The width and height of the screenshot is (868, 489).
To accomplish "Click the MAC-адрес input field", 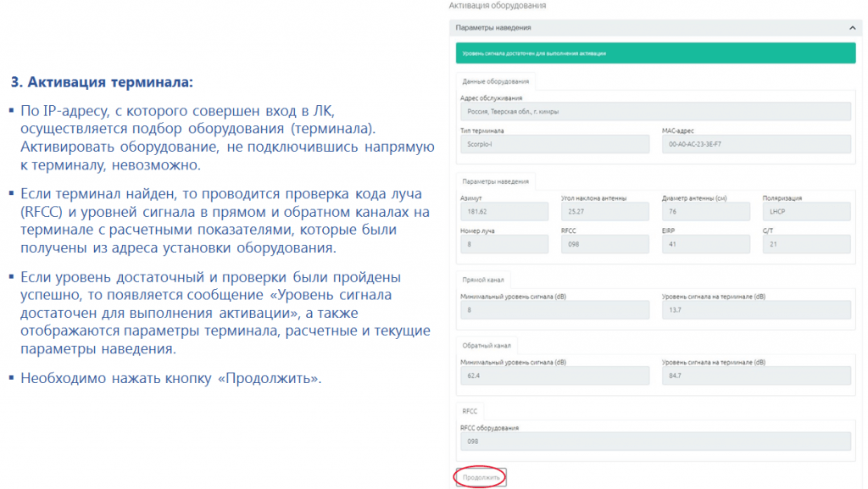I will point(755,145).
